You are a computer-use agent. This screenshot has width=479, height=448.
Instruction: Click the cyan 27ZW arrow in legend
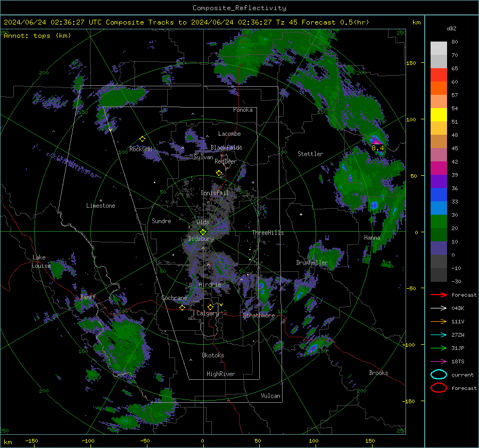439,335
